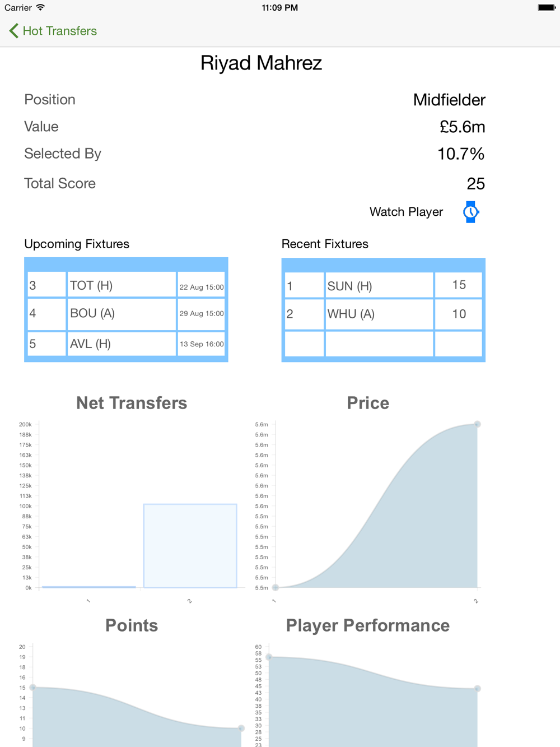The width and height of the screenshot is (560, 747).
Task: Tap the 22 Aug 15:00 fixture date
Action: 201,287
